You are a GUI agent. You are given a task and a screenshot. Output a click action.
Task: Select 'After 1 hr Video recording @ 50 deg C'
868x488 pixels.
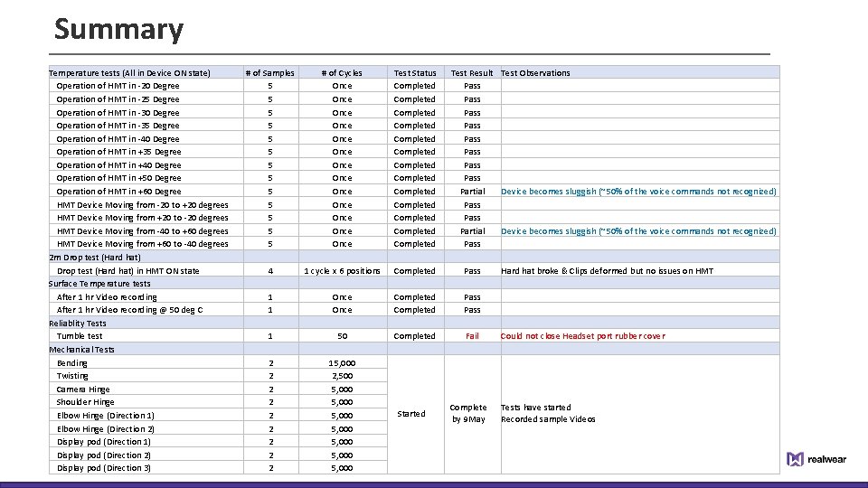point(129,310)
